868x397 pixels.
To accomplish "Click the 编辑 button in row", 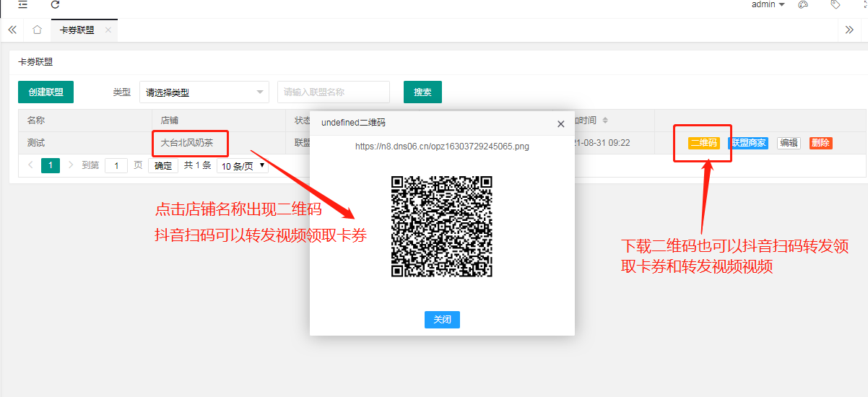I will 789,143.
